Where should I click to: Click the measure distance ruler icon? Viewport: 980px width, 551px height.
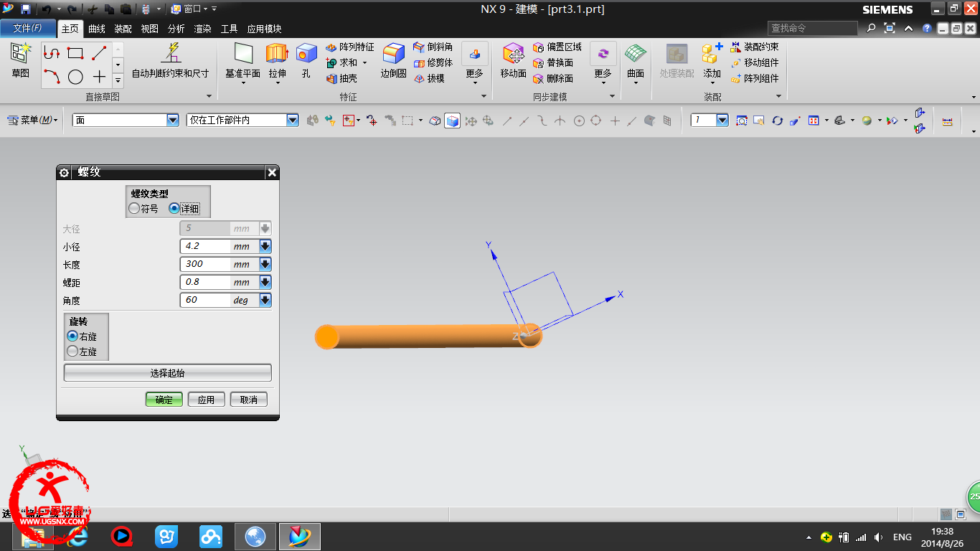(947, 121)
